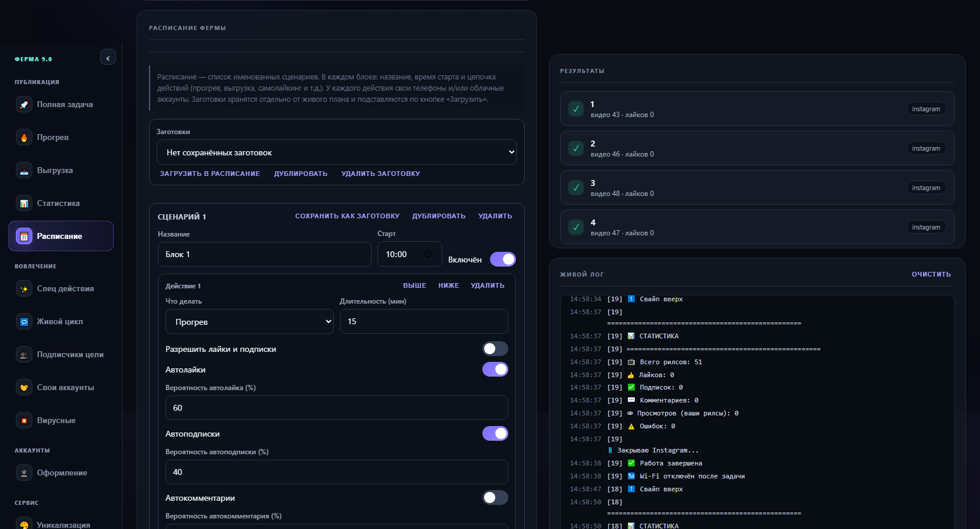
Task: Click the Выгрузка upload icon
Action: coord(24,171)
